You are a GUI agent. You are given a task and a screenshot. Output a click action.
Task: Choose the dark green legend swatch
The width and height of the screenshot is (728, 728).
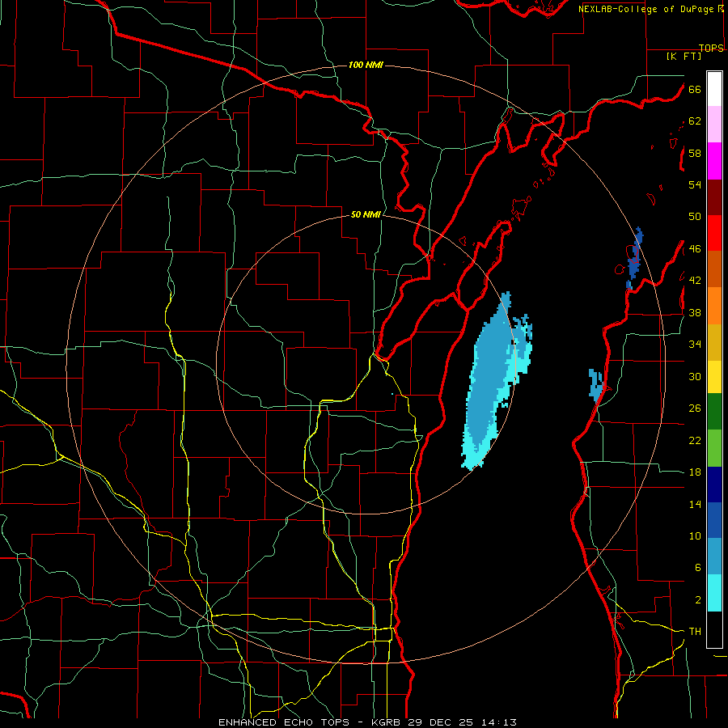point(714,412)
